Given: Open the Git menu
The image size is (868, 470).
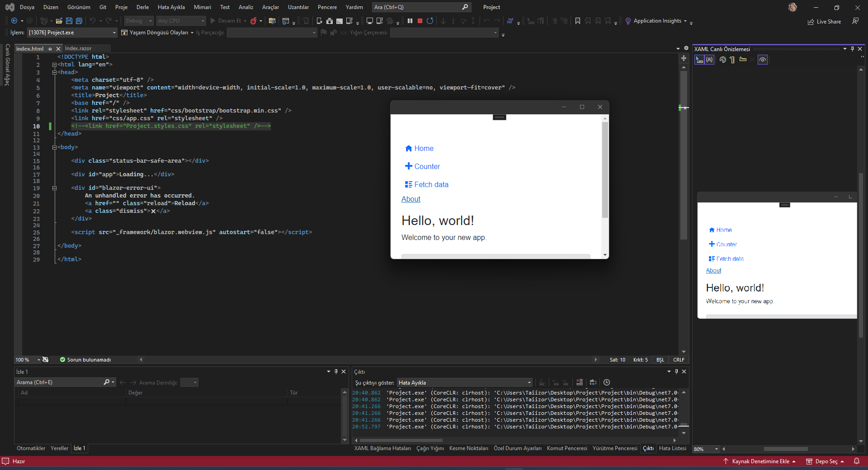Looking at the screenshot, I should (x=102, y=7).
